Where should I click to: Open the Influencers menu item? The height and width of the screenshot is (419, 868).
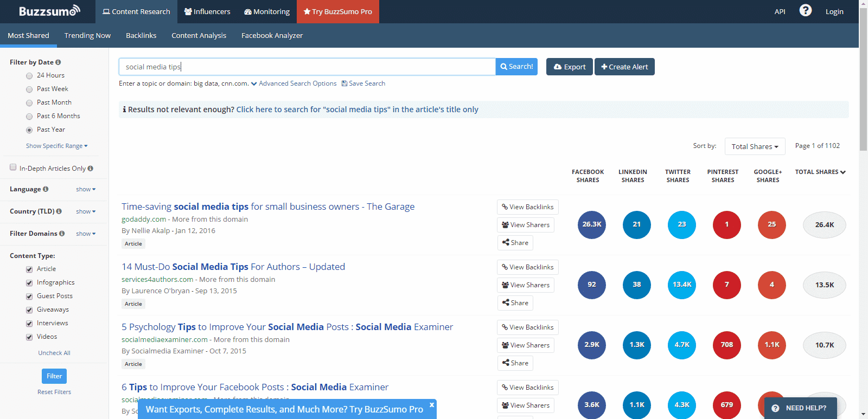207,11
